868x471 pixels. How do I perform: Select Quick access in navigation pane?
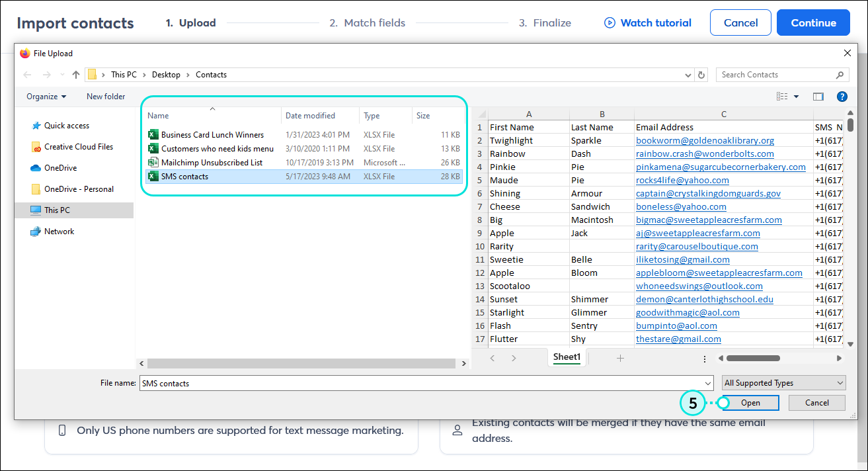[x=67, y=126]
